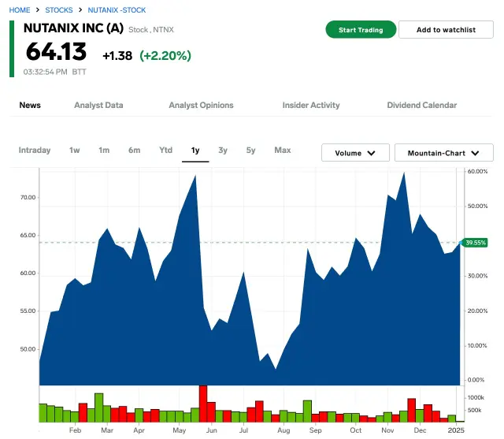The height and width of the screenshot is (439, 504).
Task: Click the 0.00% axis label
Action: click(x=476, y=380)
